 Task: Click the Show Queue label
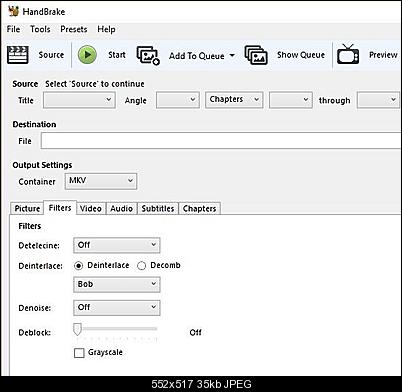301,55
